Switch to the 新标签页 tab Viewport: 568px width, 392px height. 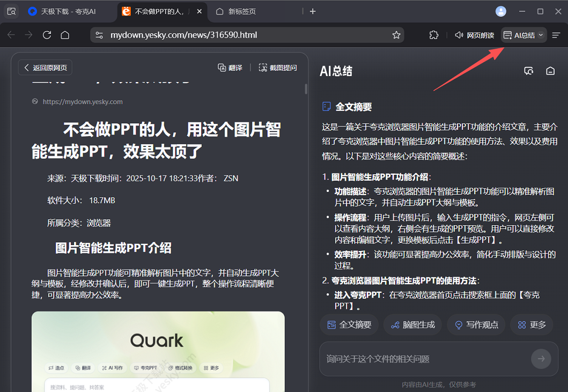click(242, 12)
